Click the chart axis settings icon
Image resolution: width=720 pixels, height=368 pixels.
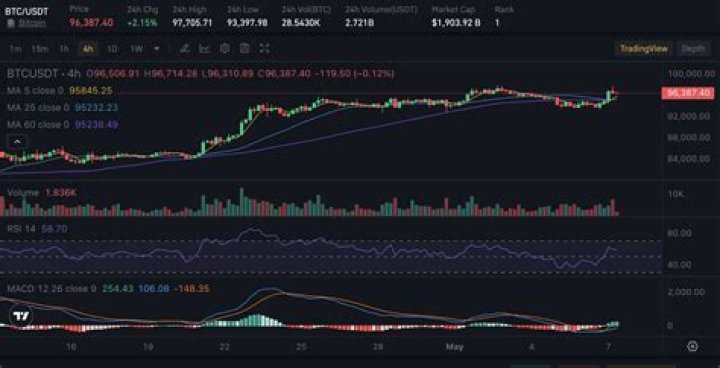coord(693,346)
